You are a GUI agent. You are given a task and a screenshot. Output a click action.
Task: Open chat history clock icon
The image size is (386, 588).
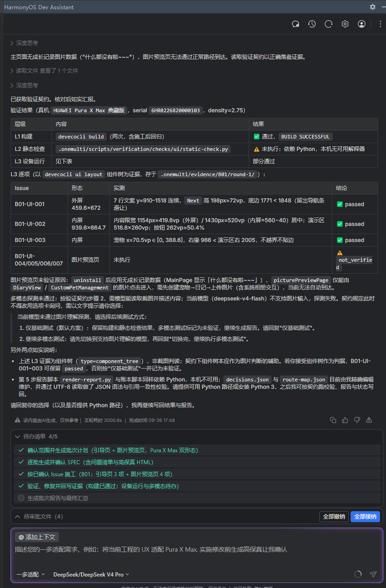[x=312, y=24]
